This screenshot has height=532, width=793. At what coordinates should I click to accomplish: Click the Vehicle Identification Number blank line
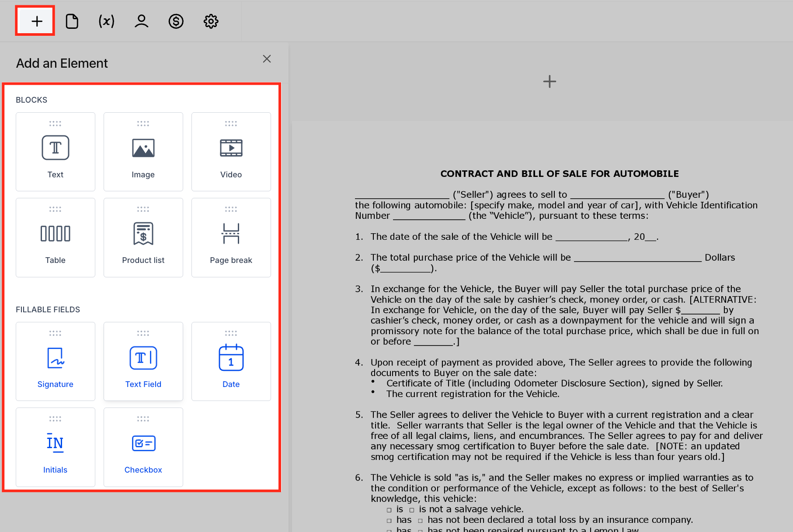click(x=429, y=215)
